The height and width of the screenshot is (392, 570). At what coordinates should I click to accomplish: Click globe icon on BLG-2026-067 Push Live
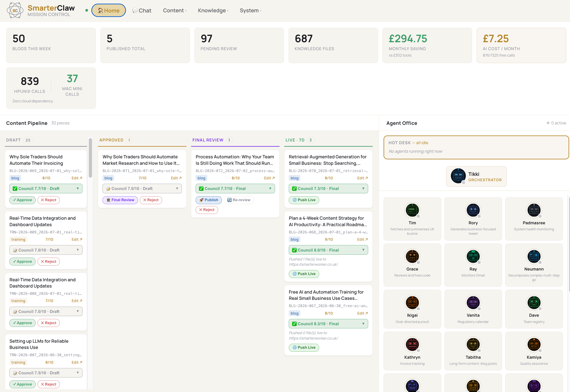[x=295, y=347]
